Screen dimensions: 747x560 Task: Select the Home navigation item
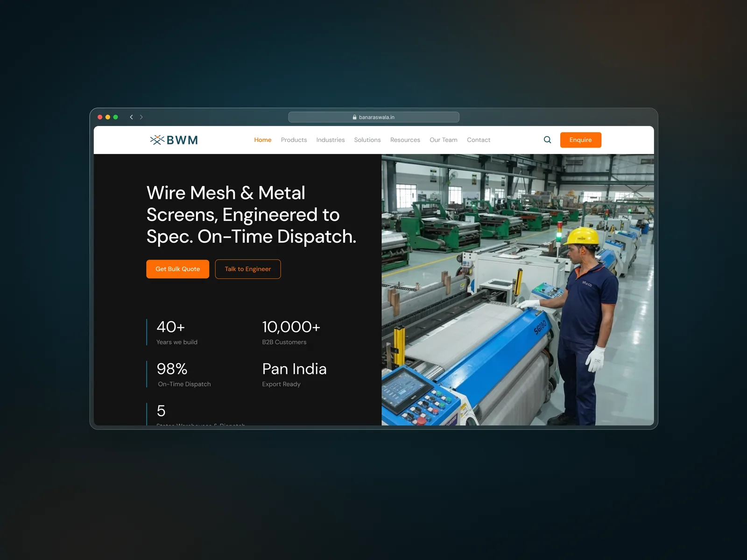pyautogui.click(x=263, y=140)
